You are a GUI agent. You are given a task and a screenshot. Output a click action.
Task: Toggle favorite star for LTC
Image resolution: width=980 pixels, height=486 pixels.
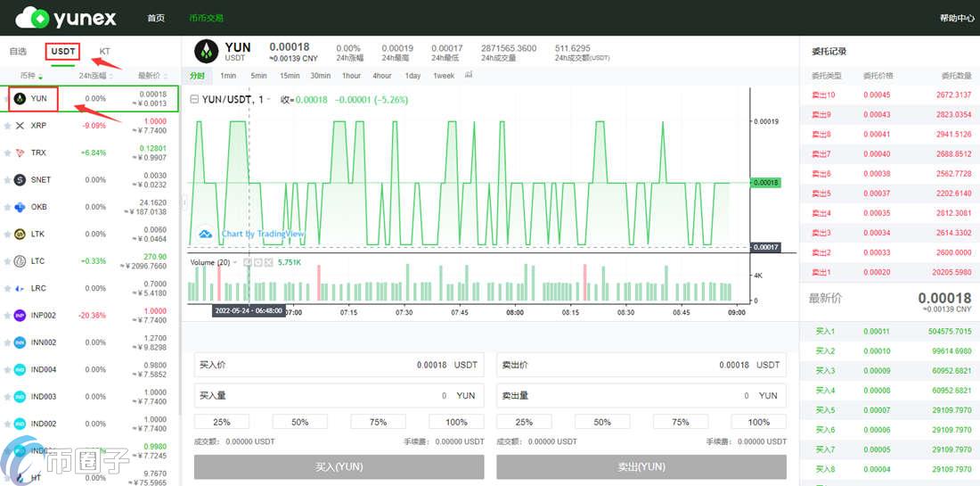7,261
